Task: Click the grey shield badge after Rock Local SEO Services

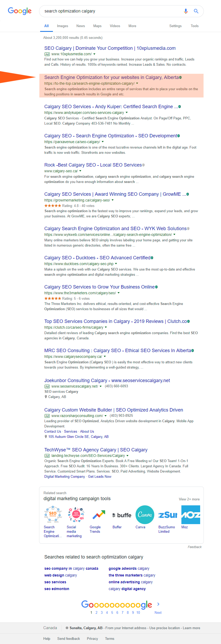Action: click(143, 165)
